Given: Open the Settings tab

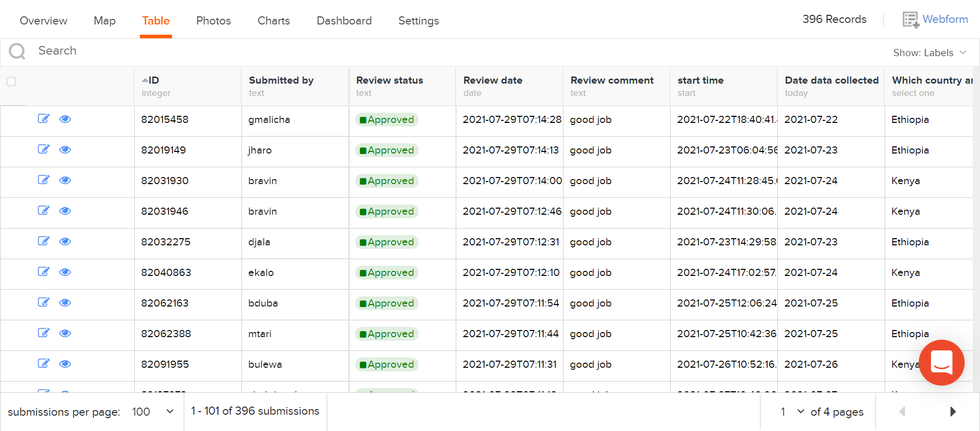Looking at the screenshot, I should pos(419,21).
